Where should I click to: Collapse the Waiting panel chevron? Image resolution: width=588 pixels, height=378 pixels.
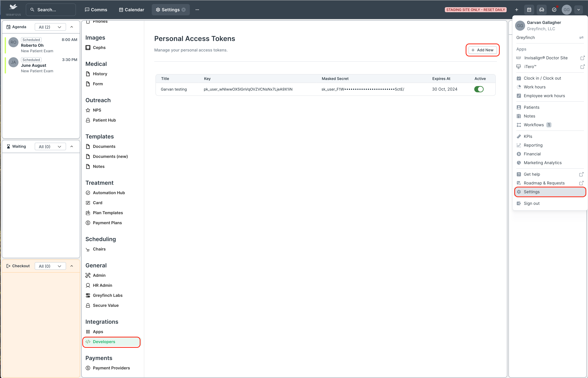[x=72, y=147]
